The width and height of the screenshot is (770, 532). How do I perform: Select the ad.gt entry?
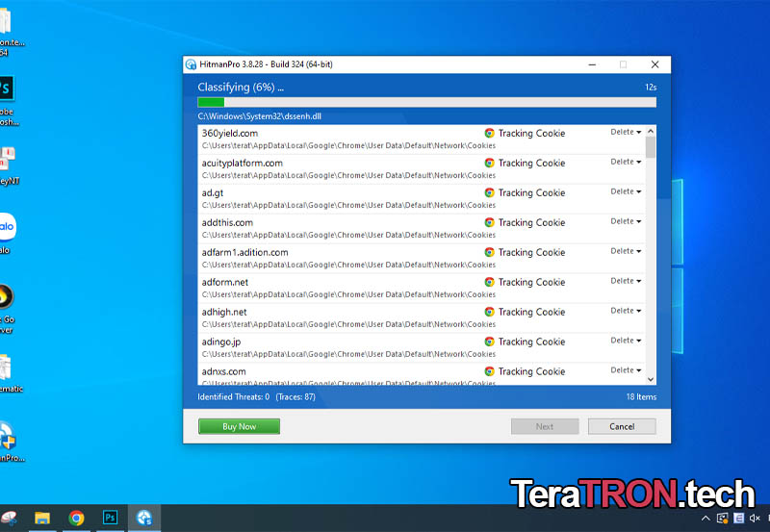[x=422, y=199]
